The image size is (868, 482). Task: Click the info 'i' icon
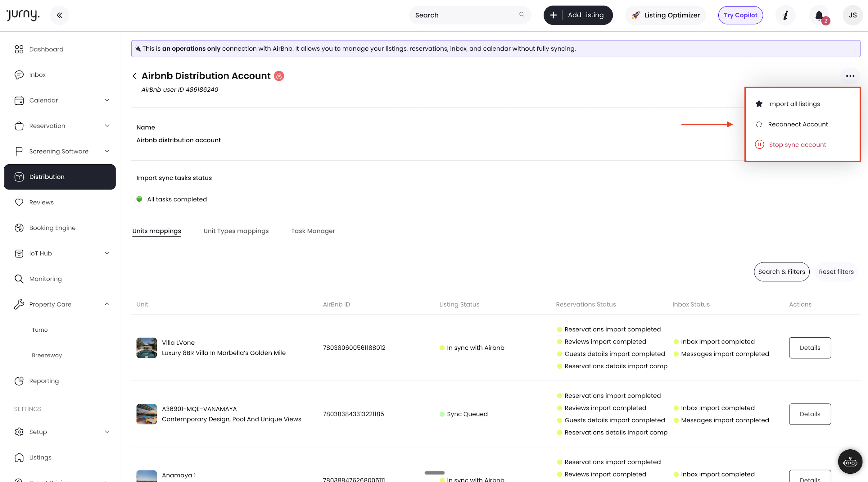click(x=785, y=15)
